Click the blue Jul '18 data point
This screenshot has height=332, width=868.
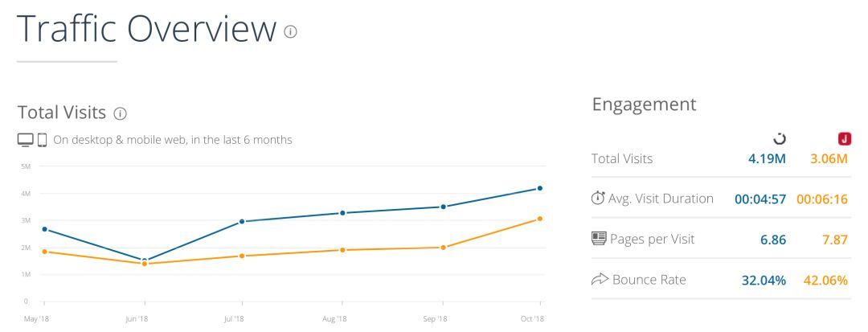244,221
